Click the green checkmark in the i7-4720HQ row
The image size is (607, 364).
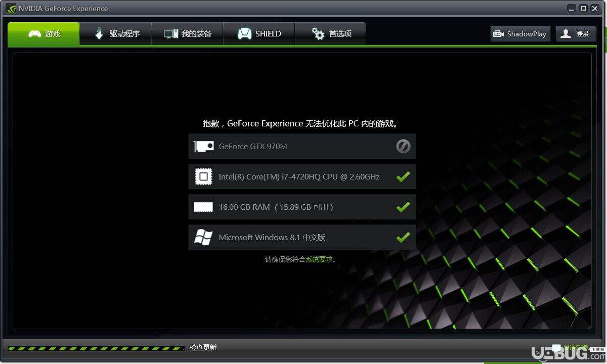click(403, 176)
